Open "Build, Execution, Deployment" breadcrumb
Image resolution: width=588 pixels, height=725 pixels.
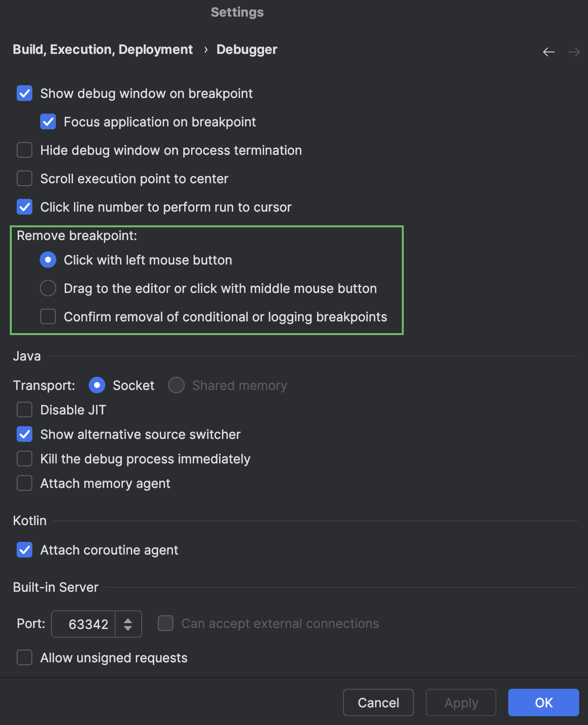tap(102, 49)
